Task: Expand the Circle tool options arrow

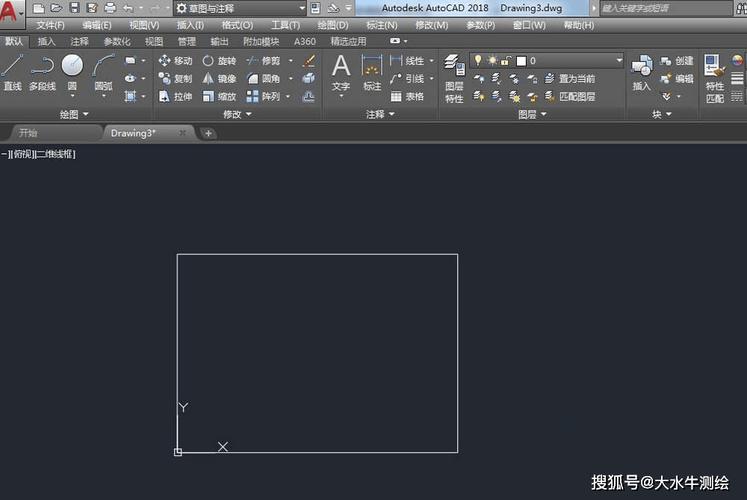Action: (72, 96)
